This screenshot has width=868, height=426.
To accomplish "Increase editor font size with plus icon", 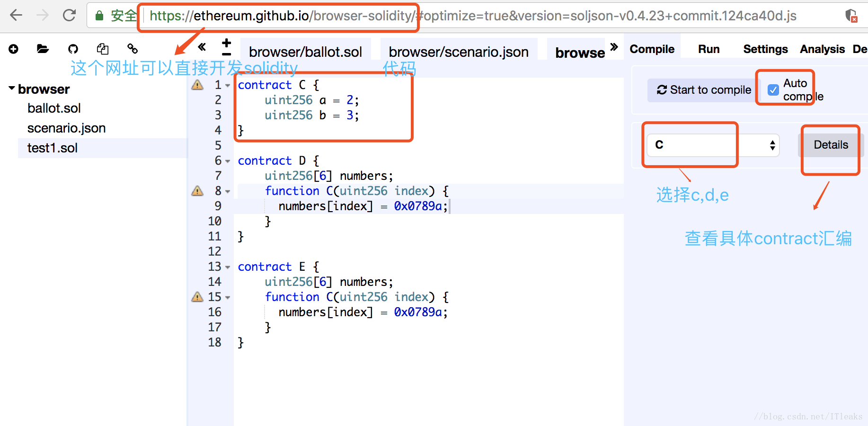I will (227, 43).
